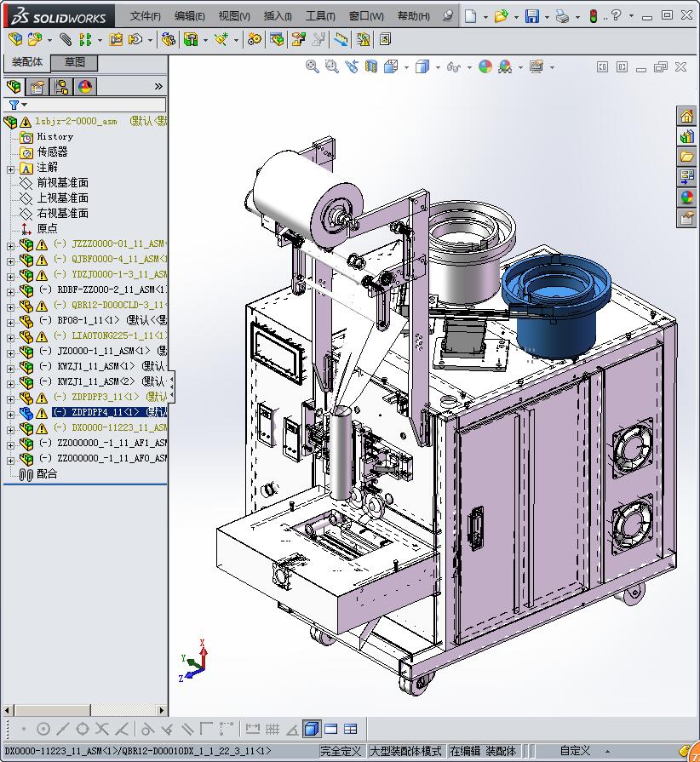The image size is (700, 762).
Task: Click the Rebuild traffic light icon
Action: pos(594,16)
